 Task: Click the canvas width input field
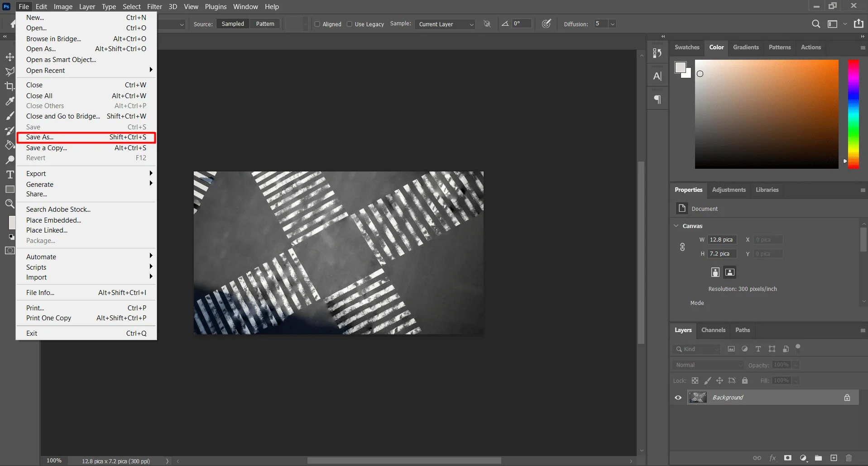[x=722, y=240]
